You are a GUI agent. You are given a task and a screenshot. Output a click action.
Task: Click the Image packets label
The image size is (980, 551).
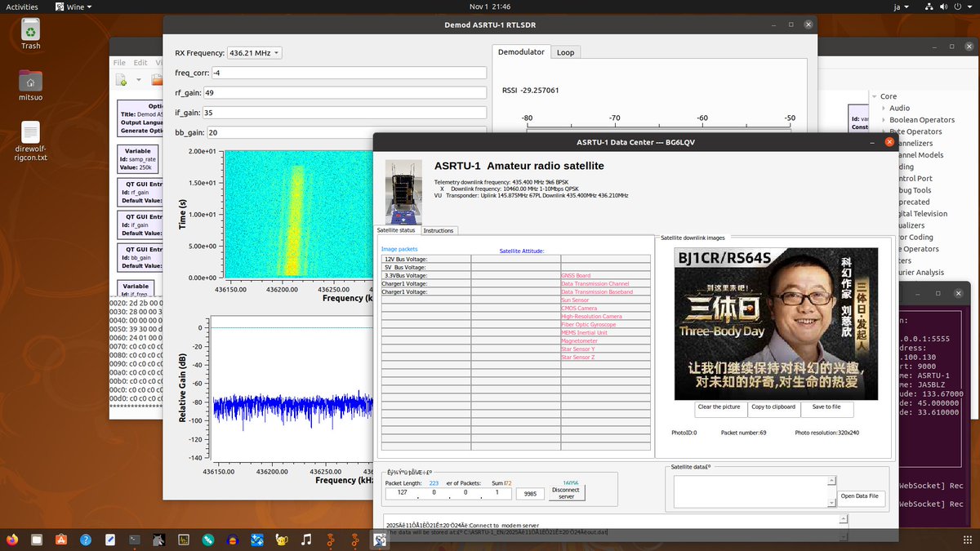(399, 249)
